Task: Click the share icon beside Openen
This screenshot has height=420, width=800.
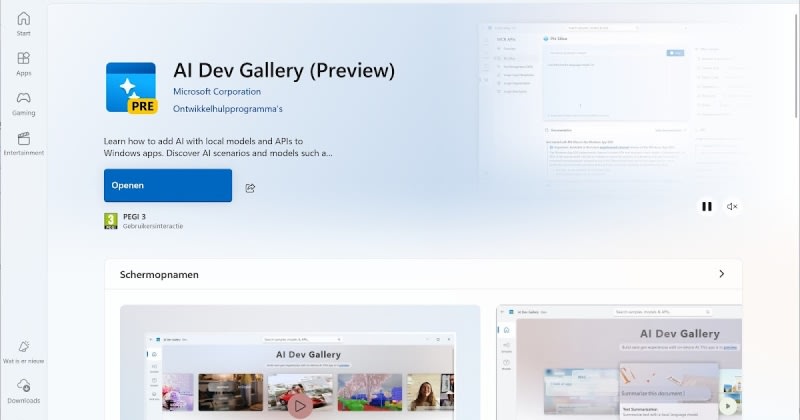Action: pyautogui.click(x=250, y=187)
